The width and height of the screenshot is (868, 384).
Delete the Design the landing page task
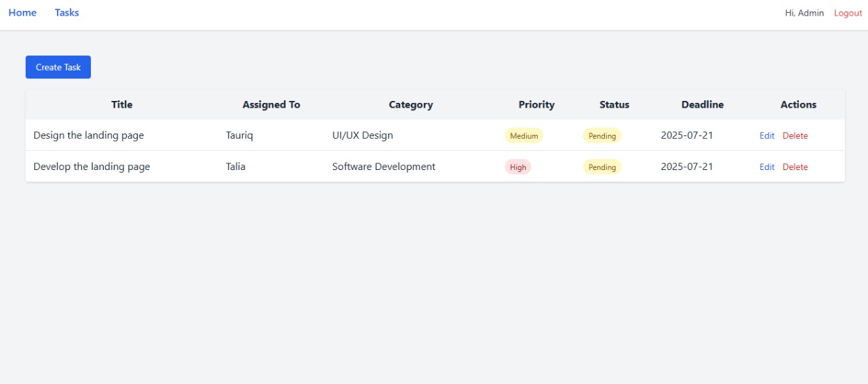pyautogui.click(x=795, y=135)
